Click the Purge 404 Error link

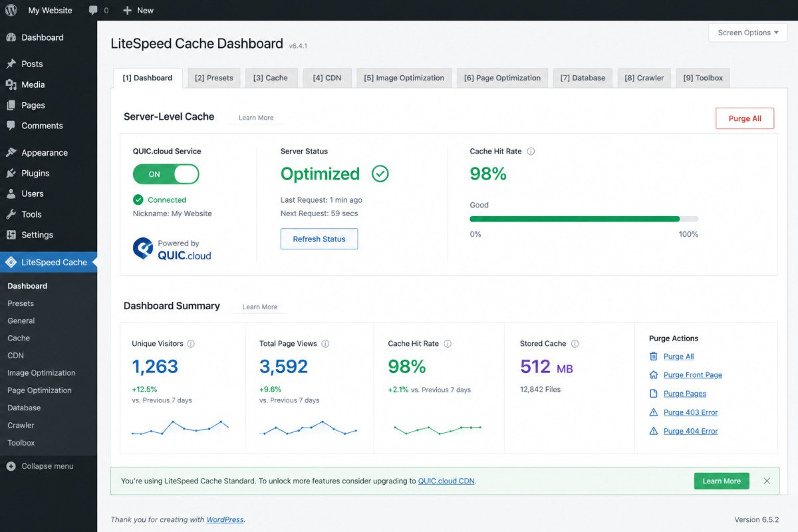(x=691, y=431)
